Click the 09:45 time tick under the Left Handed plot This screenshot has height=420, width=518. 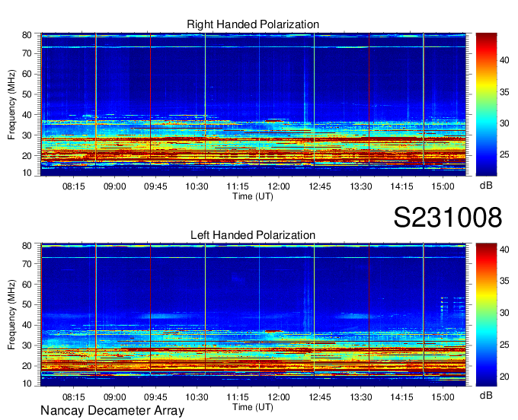tap(155, 397)
